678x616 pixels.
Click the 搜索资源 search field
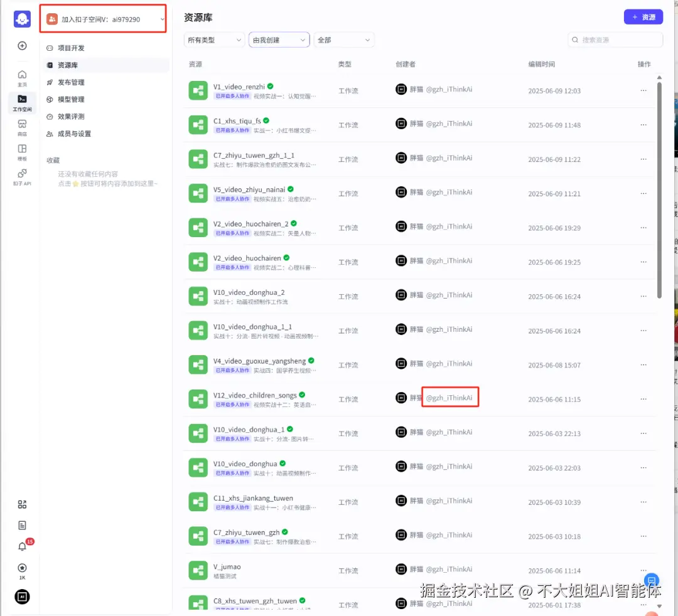615,40
